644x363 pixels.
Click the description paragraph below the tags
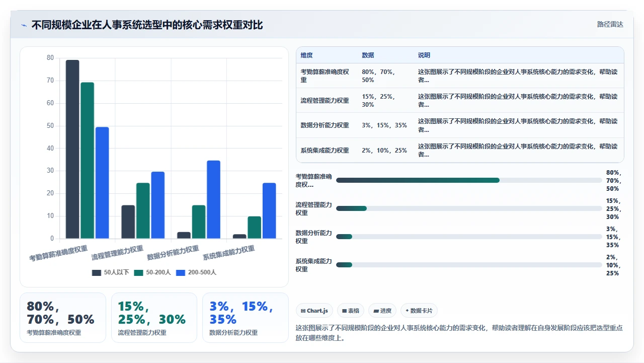pyautogui.click(x=459, y=333)
